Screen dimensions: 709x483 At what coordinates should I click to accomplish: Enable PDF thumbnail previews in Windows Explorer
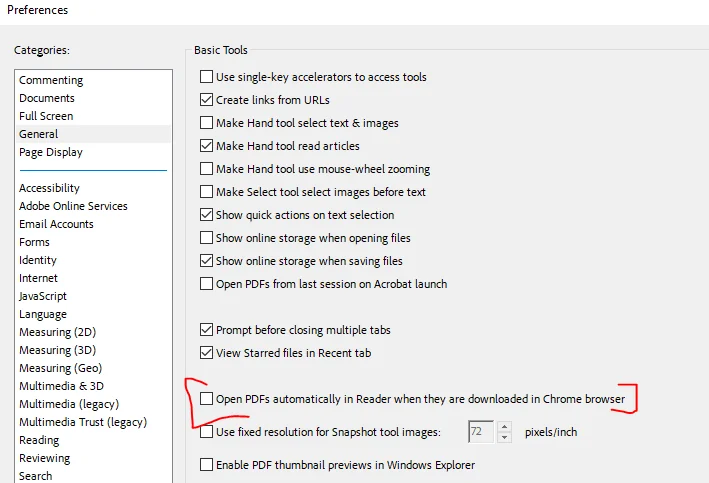click(207, 465)
